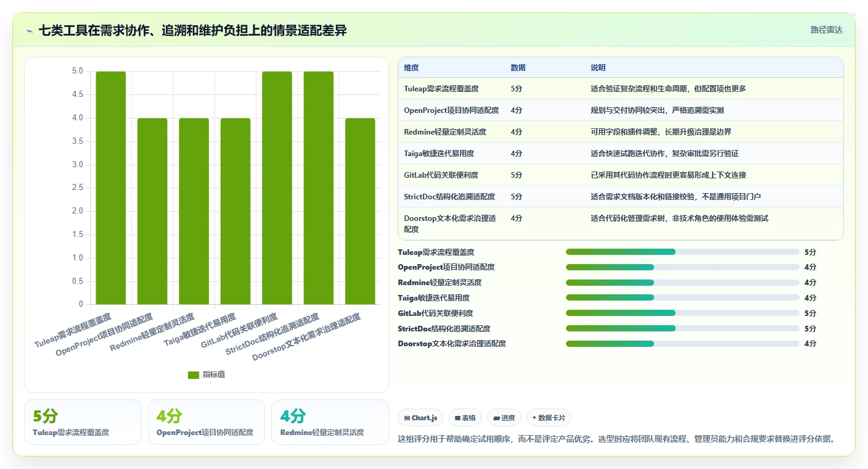Click the footer note starting with 这组评分用于帮助确定试用顺序
Viewport: 868px width, 469px height.
pyautogui.click(x=617, y=439)
